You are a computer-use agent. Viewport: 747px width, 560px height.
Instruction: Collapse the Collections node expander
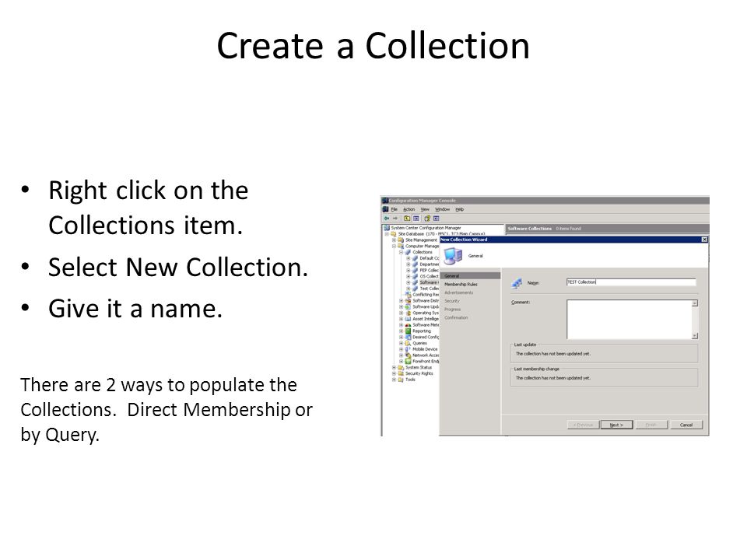point(402,252)
